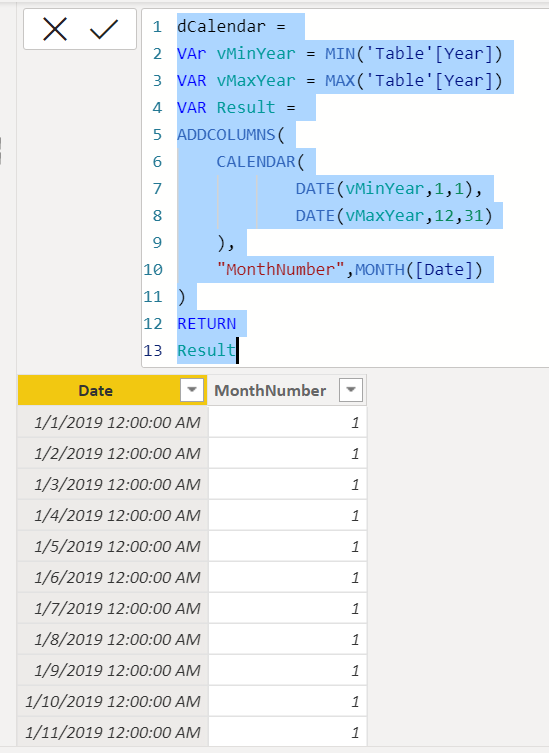Viewport: 549px width, 753px height.
Task: Click line number 9 in formula editor
Action: pyautogui.click(x=157, y=243)
